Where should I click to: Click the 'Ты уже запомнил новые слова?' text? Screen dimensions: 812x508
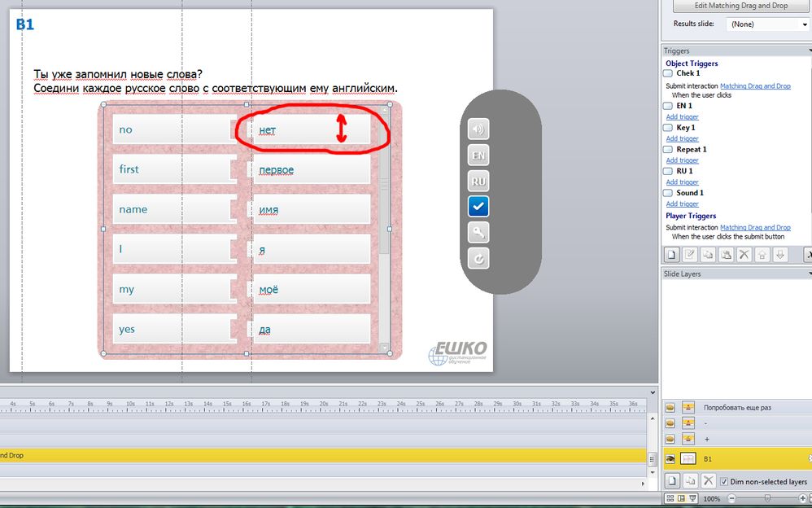pyautogui.click(x=118, y=74)
